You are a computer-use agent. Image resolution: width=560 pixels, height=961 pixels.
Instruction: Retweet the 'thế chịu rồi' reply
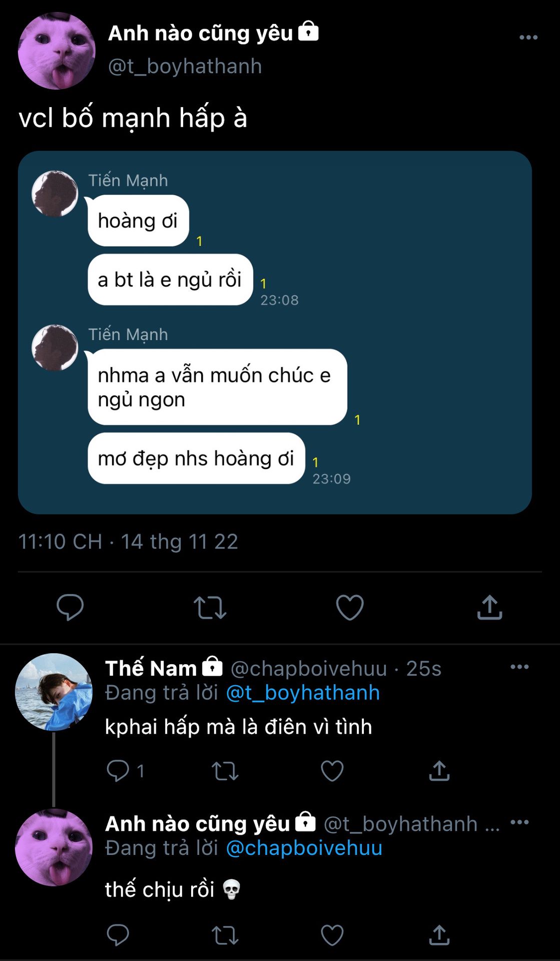pos(225,934)
